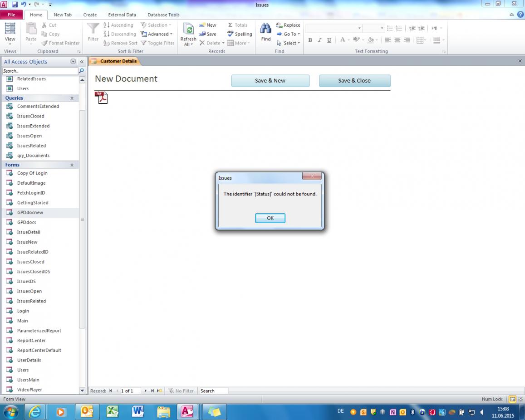Open the External Data ribbon tab
Viewport: 525px width, 420px height.
click(x=122, y=15)
